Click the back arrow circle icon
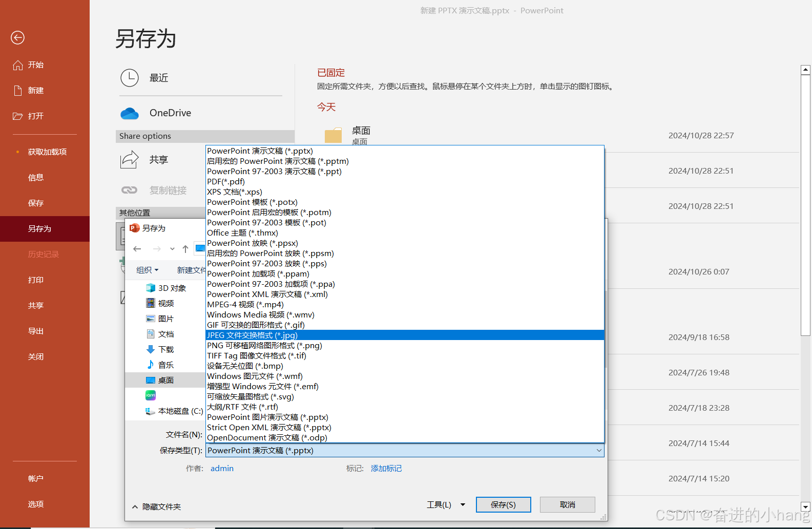 [17, 37]
